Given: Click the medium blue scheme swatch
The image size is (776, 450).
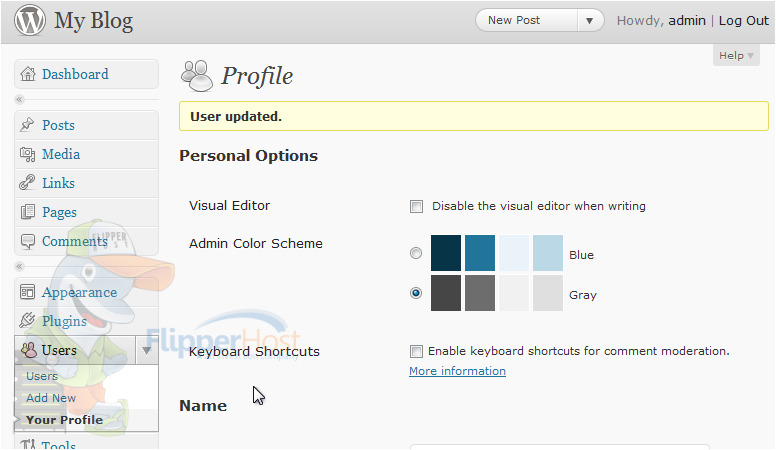Looking at the screenshot, I should (480, 253).
